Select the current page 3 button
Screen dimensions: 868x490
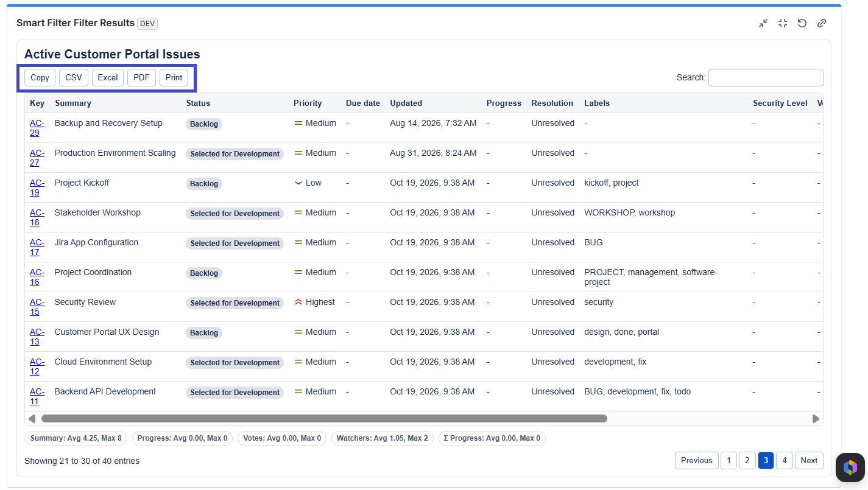coord(766,461)
